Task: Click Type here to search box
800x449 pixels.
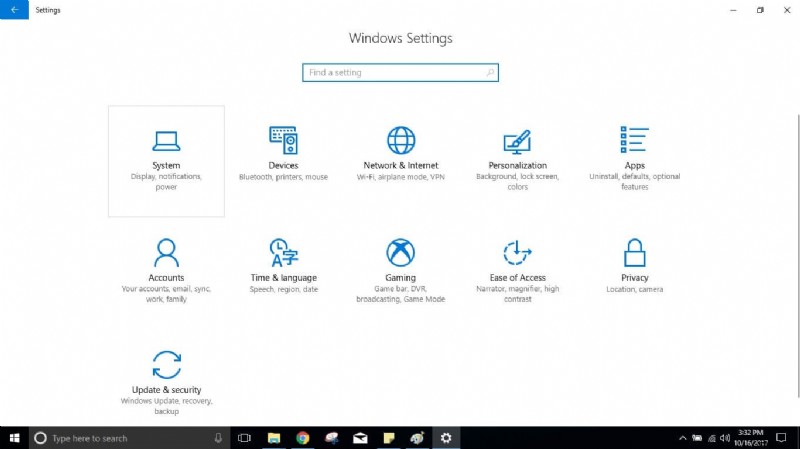Action: point(127,438)
